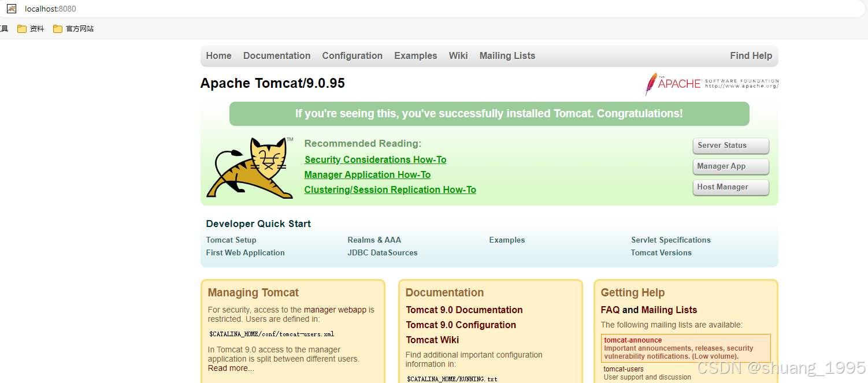Open the JDBC DataSources link
The height and width of the screenshot is (383, 868).
point(383,252)
